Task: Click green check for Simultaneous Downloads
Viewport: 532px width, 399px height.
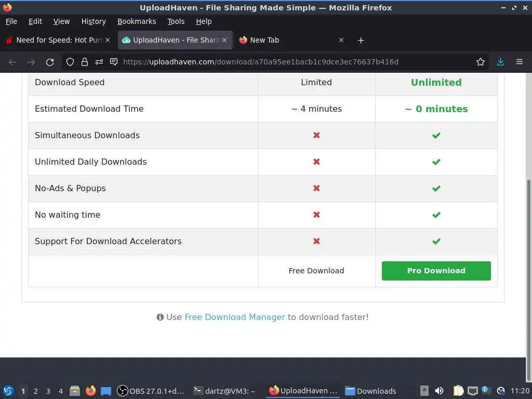Action: 436,136
